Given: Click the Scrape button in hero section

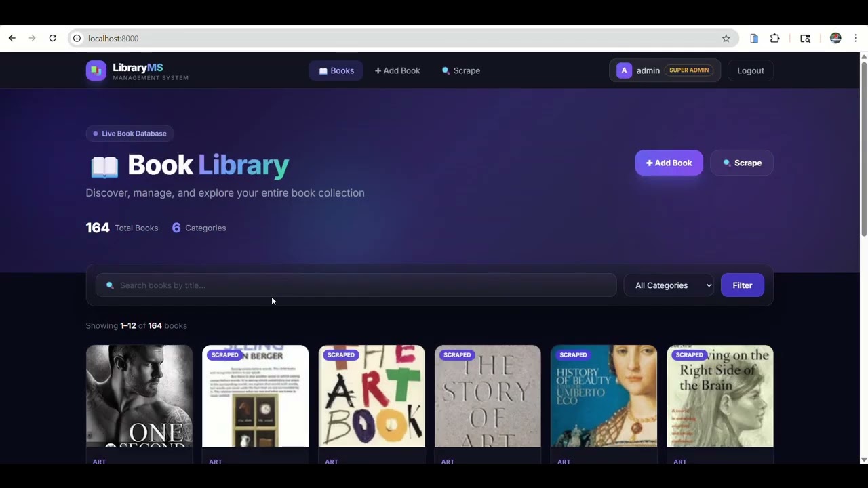Looking at the screenshot, I should point(742,163).
